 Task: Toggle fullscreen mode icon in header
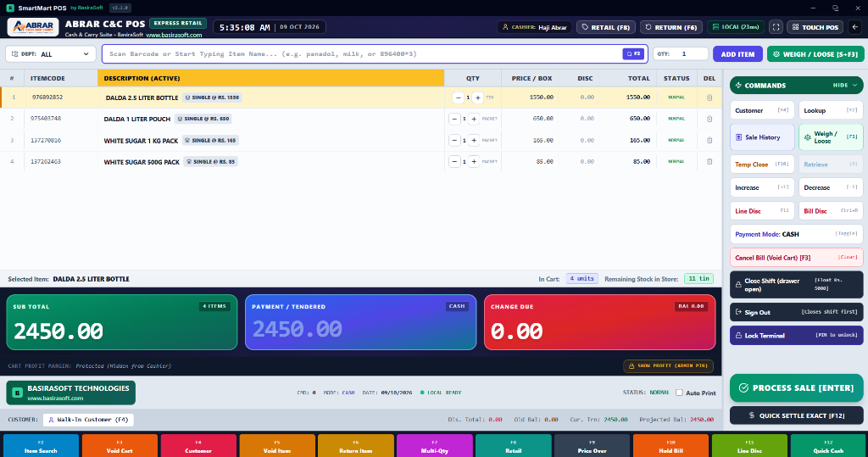tap(776, 27)
